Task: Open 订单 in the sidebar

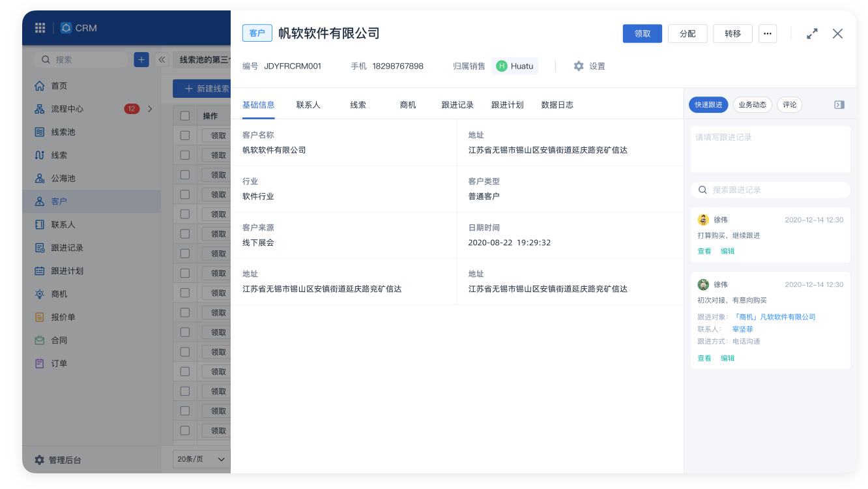Action: click(x=91, y=363)
